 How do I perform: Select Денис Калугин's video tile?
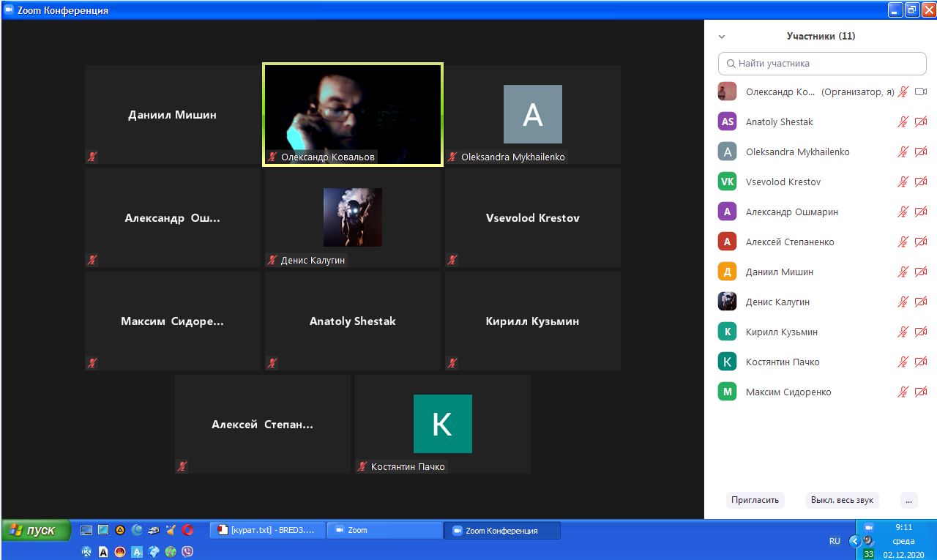[x=353, y=217]
